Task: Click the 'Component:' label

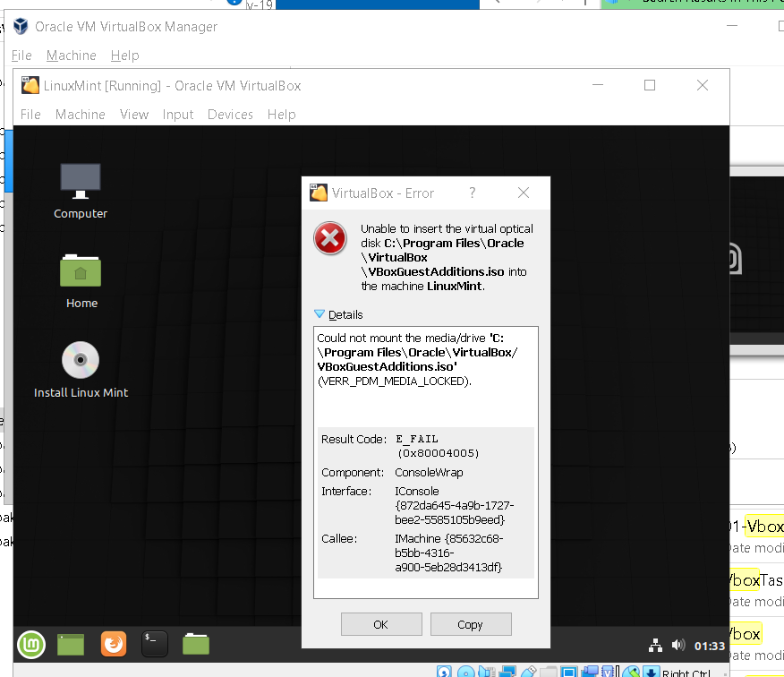Action: tap(353, 472)
